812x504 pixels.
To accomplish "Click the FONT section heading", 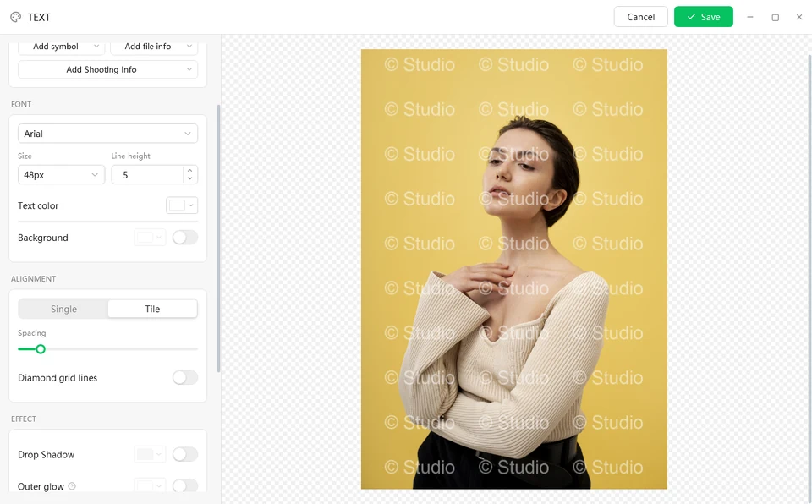I will 21,104.
